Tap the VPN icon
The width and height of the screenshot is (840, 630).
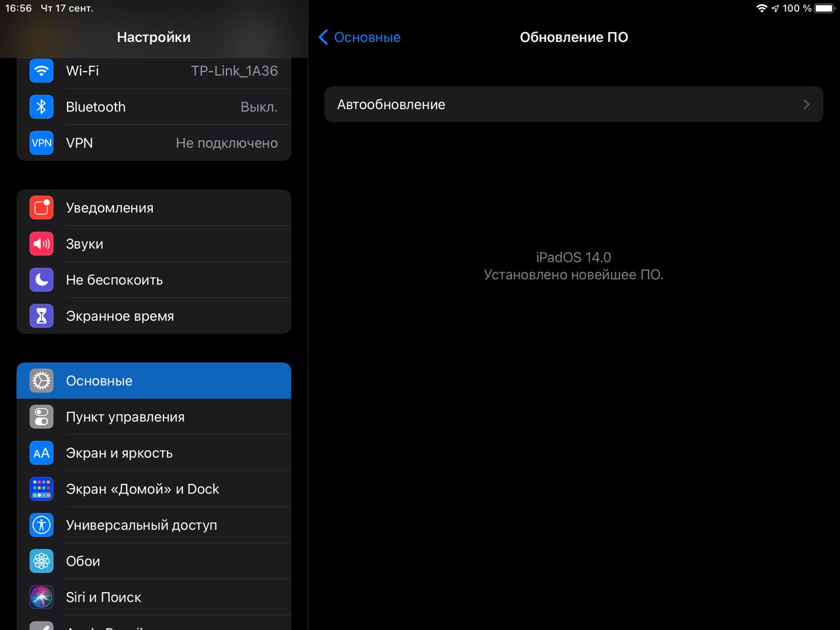41,143
